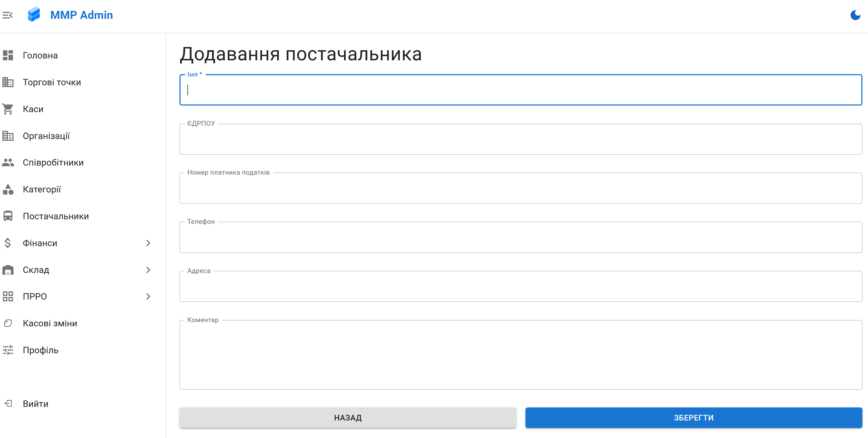Viewport: 868px width, 438px height.
Task: Click the Співробітники people icon
Action: [x=8, y=162]
